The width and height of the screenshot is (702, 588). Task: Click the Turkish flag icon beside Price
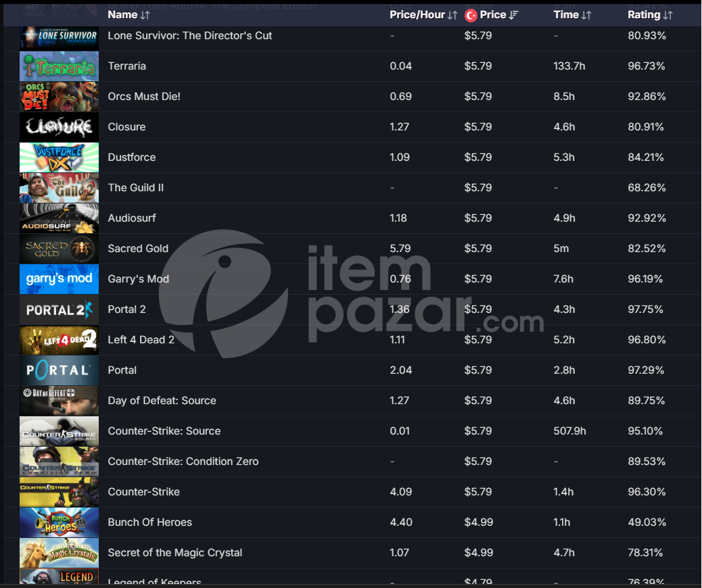(x=471, y=16)
